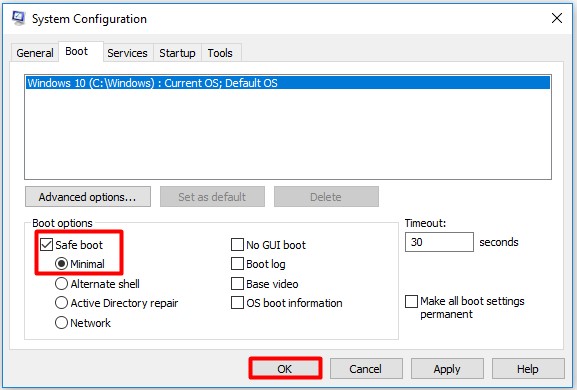Select the Startup tab
Viewport: 577px width, 390px height.
[177, 53]
